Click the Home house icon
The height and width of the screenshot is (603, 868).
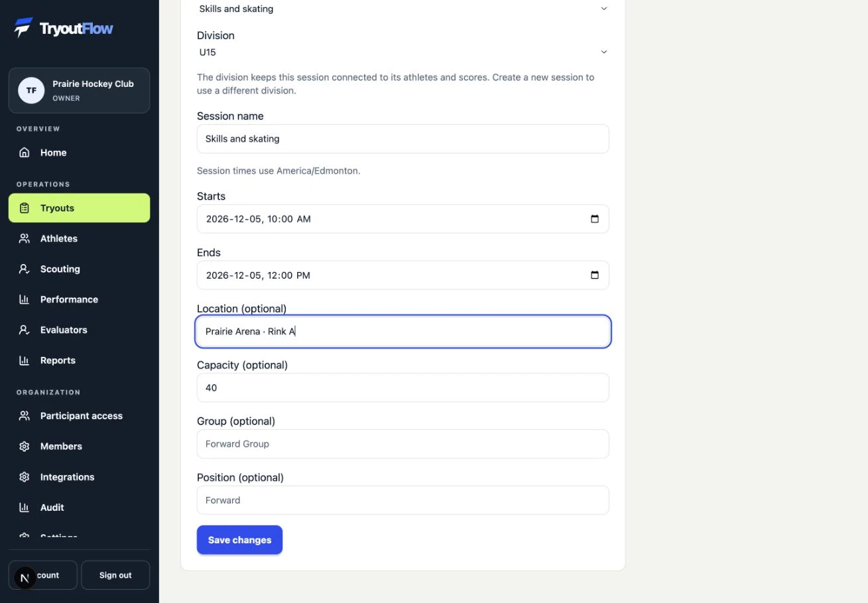[x=25, y=153]
